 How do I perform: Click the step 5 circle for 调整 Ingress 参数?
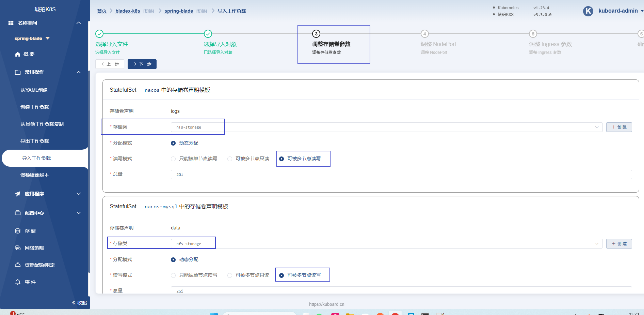(533, 34)
